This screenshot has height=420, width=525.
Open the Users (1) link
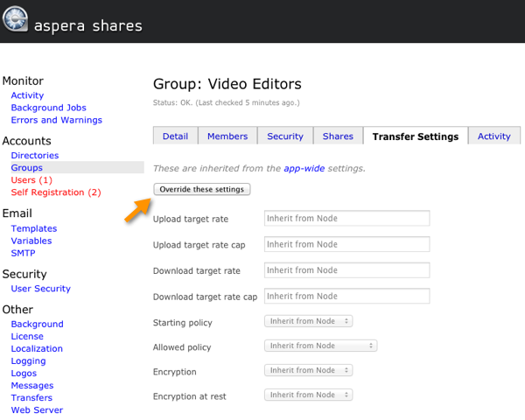pyautogui.click(x=31, y=180)
